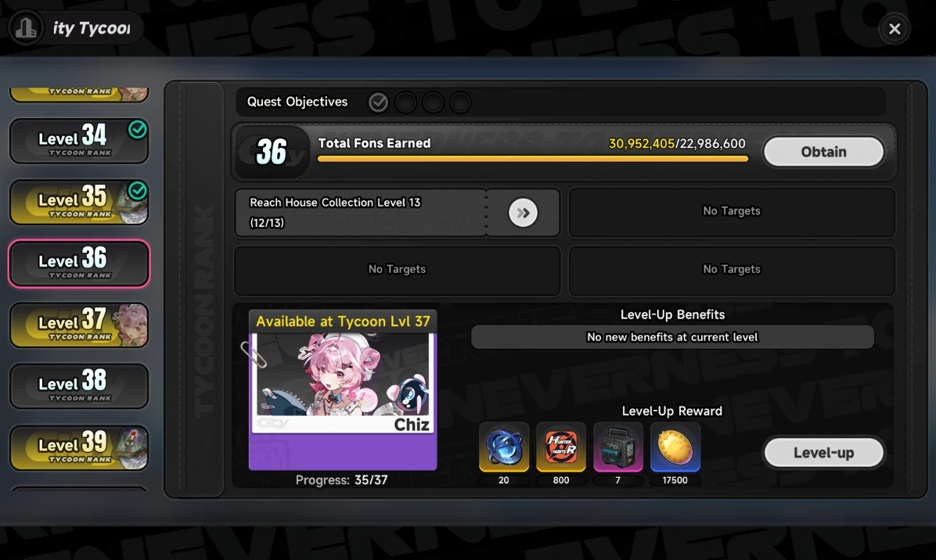Click the Obtain button for Fons
Screen dimensions: 936x560
pos(823,152)
